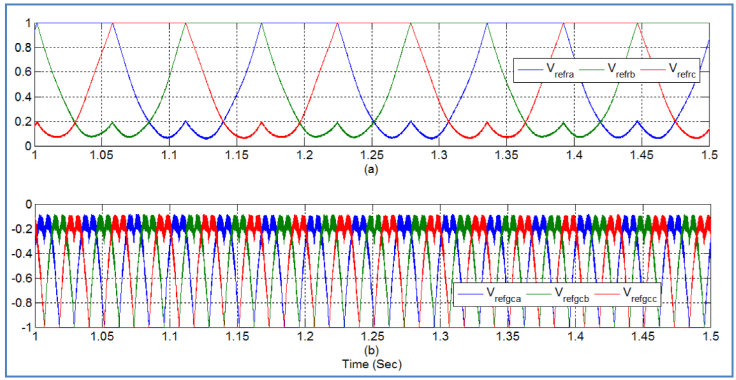
Task: Click x-axis tick 1.05 of plot (a)
Action: pyautogui.click(x=101, y=156)
